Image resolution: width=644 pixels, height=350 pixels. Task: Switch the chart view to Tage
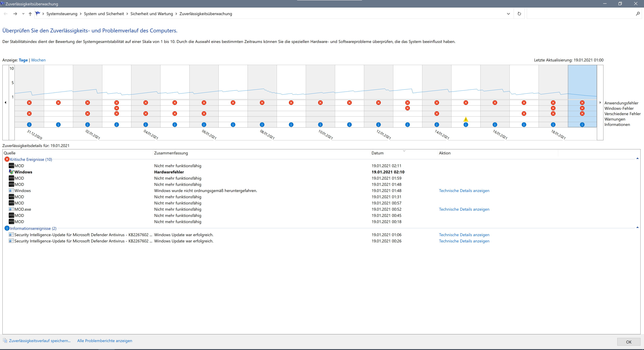tap(23, 60)
